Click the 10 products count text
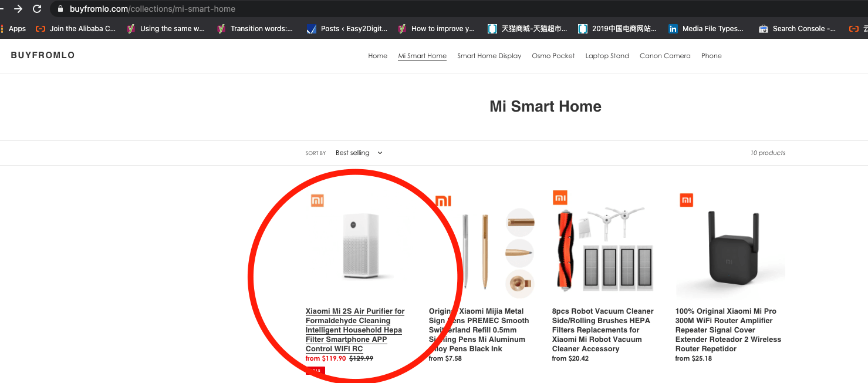This screenshot has height=383, width=868. [x=768, y=153]
